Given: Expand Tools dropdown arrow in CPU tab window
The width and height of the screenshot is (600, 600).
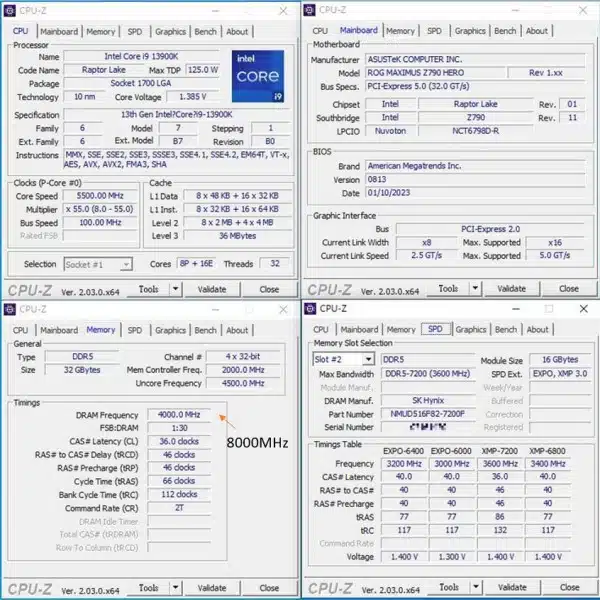Looking at the screenshot, I should (x=175, y=289).
